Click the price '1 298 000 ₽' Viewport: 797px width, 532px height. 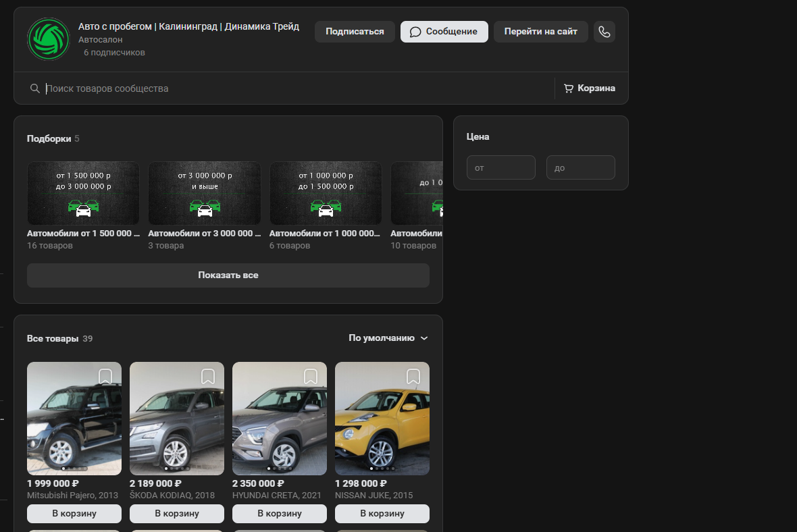[361, 483]
